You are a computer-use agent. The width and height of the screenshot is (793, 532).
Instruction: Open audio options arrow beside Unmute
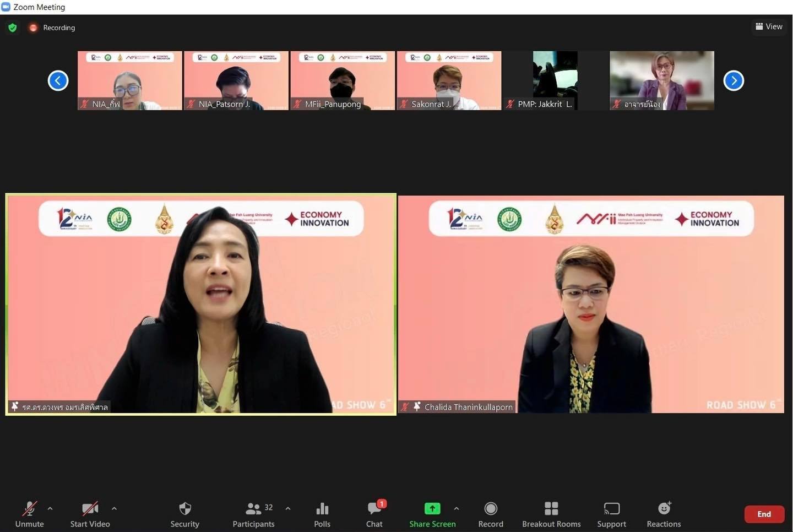point(50,508)
